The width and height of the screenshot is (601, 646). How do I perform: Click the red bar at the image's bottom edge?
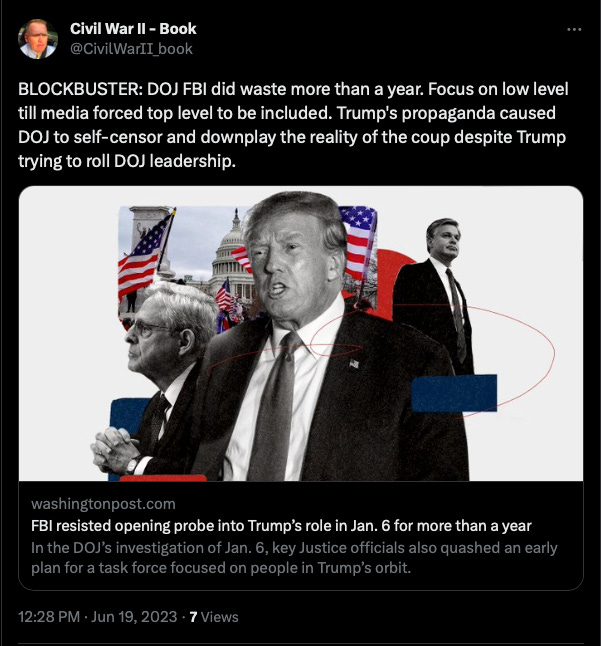coord(163,478)
